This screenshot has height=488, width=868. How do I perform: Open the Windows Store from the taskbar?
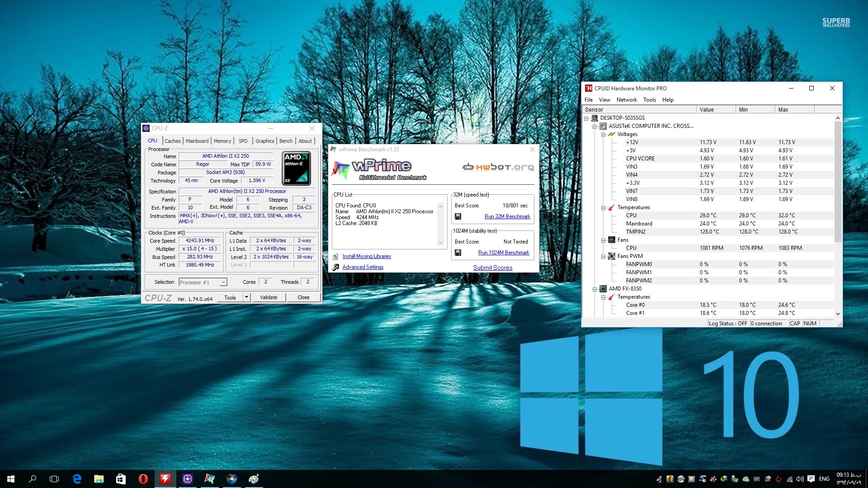point(121,479)
